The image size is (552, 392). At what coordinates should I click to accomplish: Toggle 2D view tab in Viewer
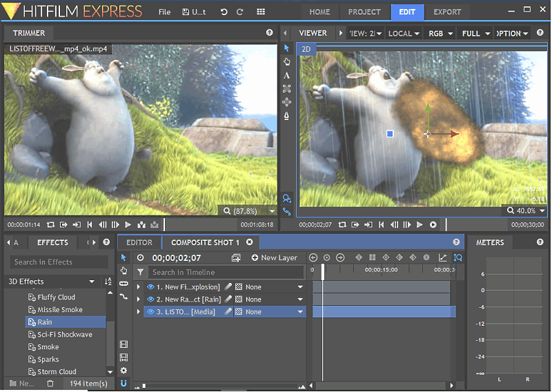point(306,49)
